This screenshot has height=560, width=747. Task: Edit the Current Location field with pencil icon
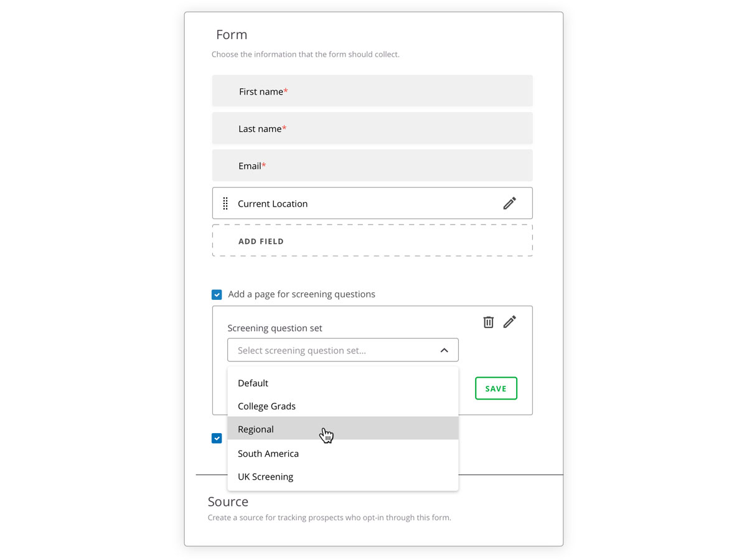509,203
